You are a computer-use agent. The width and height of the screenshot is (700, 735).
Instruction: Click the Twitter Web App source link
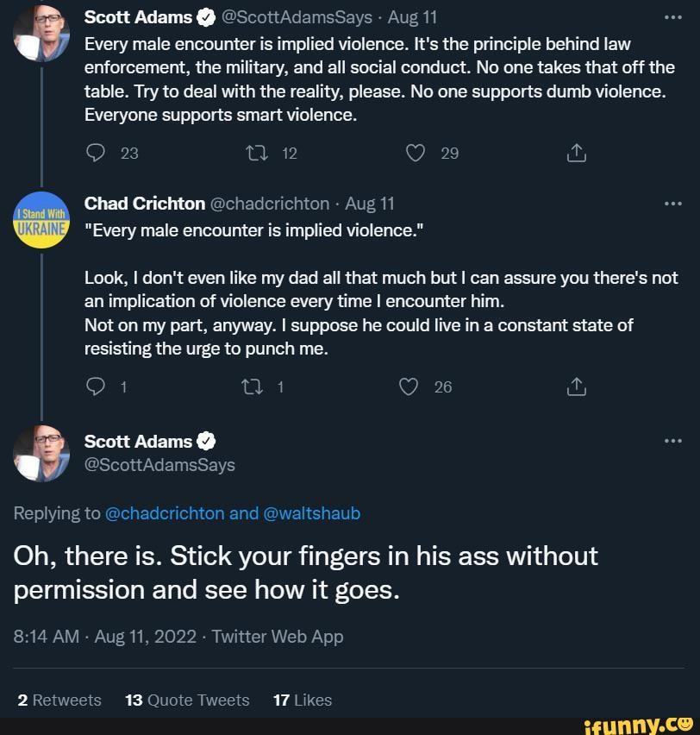tap(278, 637)
